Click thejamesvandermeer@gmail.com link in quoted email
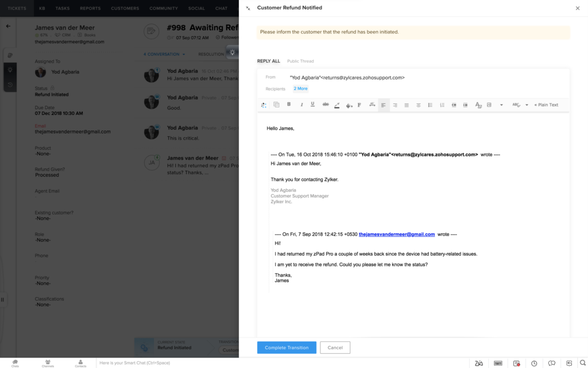Viewport: 588px width, 368px height. tap(397, 234)
